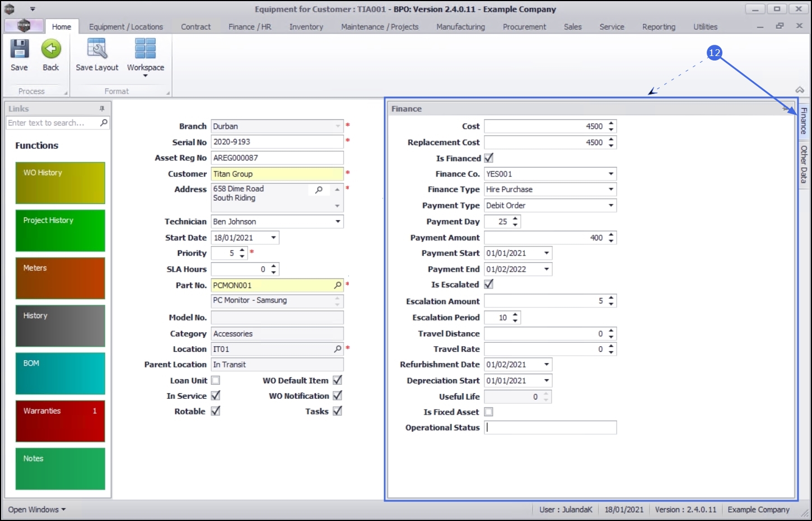Click the application logo button

click(x=24, y=26)
